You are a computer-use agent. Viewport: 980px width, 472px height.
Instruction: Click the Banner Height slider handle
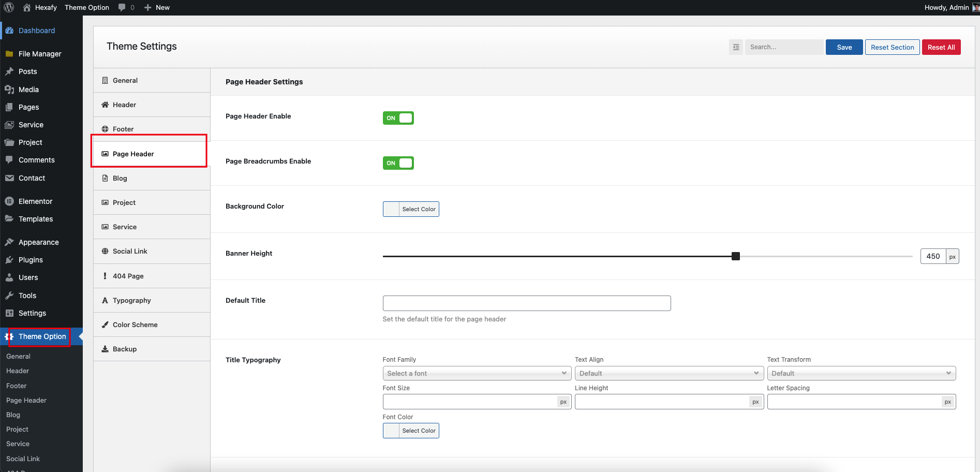(x=736, y=256)
